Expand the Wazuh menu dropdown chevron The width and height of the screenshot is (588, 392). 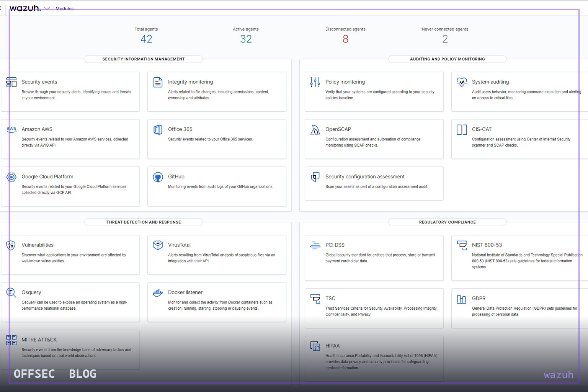[x=47, y=8]
